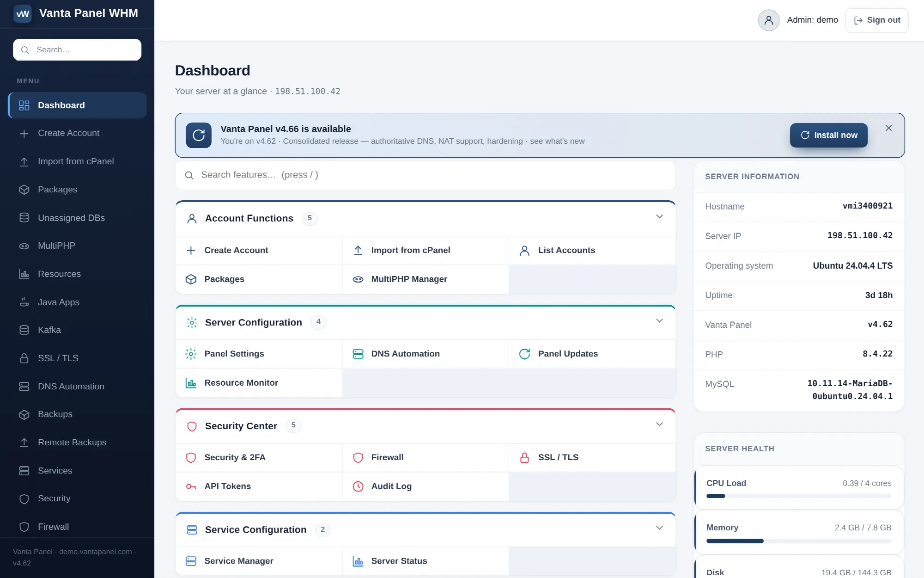Open the DNS Automation tile
924x578 pixels.
tap(426, 354)
